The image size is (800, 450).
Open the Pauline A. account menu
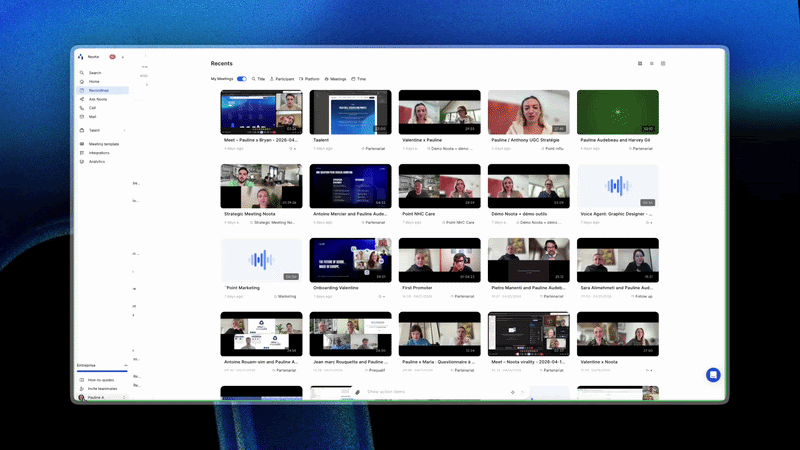(102, 397)
